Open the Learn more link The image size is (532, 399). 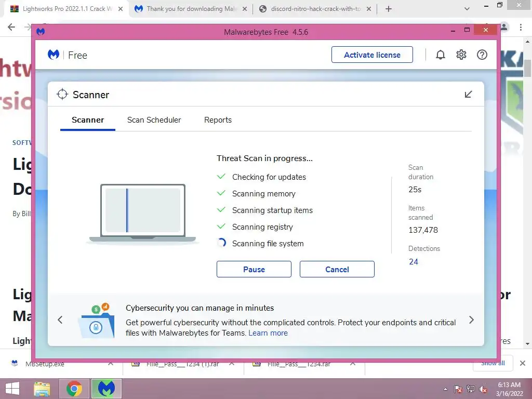click(x=268, y=333)
